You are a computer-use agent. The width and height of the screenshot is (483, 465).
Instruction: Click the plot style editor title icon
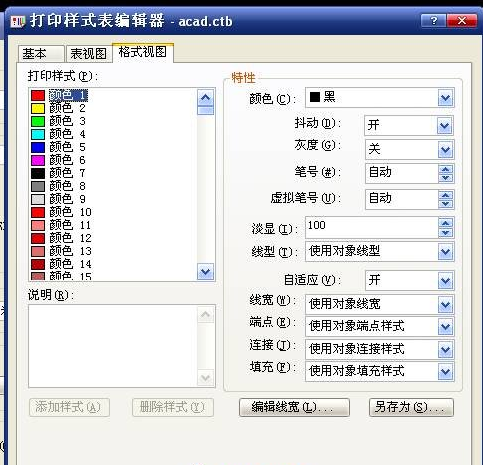point(18,22)
